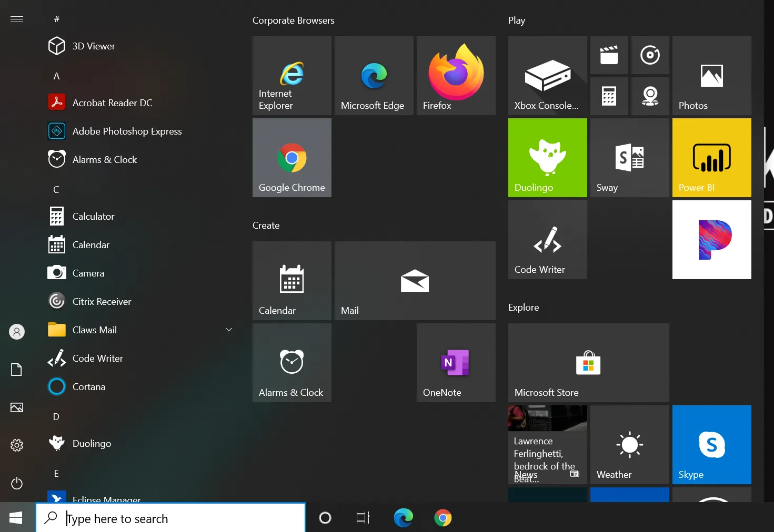Screen dimensions: 774x532
Task: Launch Cortana from the app list
Action: pos(139,387)
